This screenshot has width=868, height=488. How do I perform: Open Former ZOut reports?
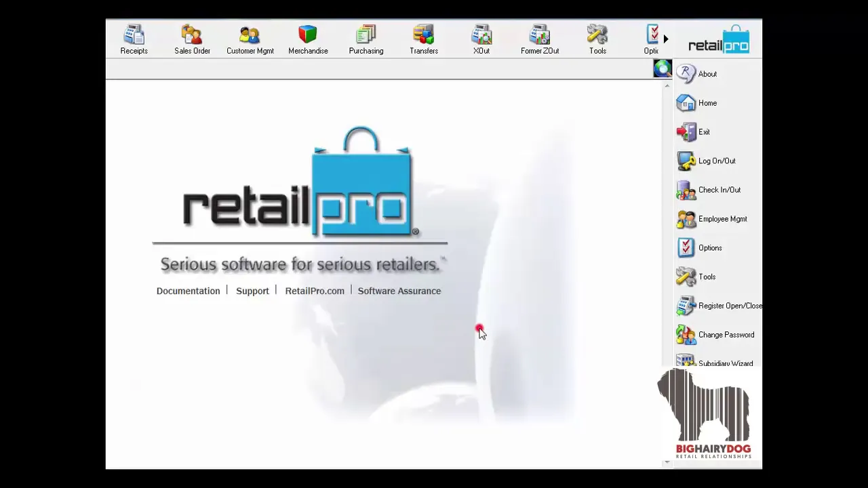point(540,39)
